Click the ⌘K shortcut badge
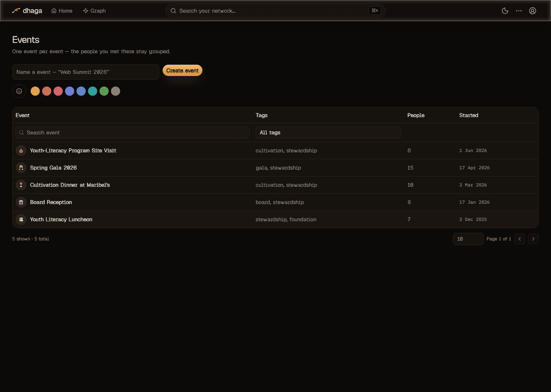This screenshot has width=551, height=392. 375,11
